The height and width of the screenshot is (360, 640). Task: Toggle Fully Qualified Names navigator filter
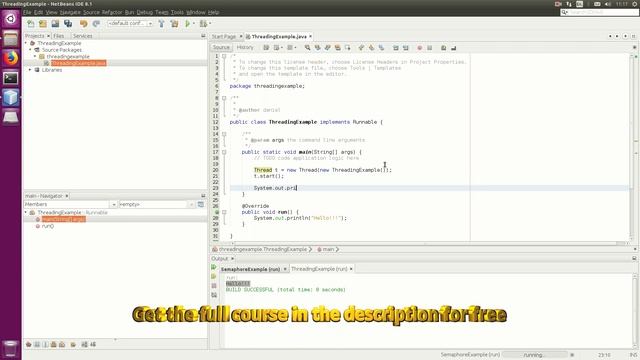pos(73,344)
